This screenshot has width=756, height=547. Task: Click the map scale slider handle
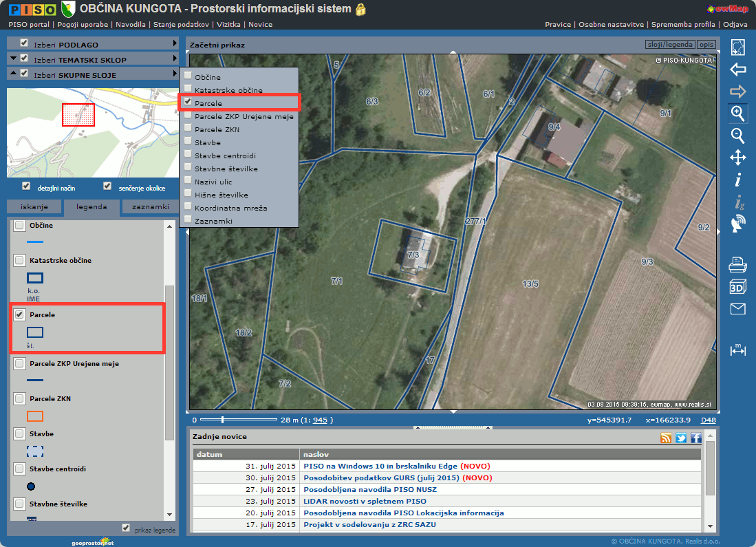222,419
